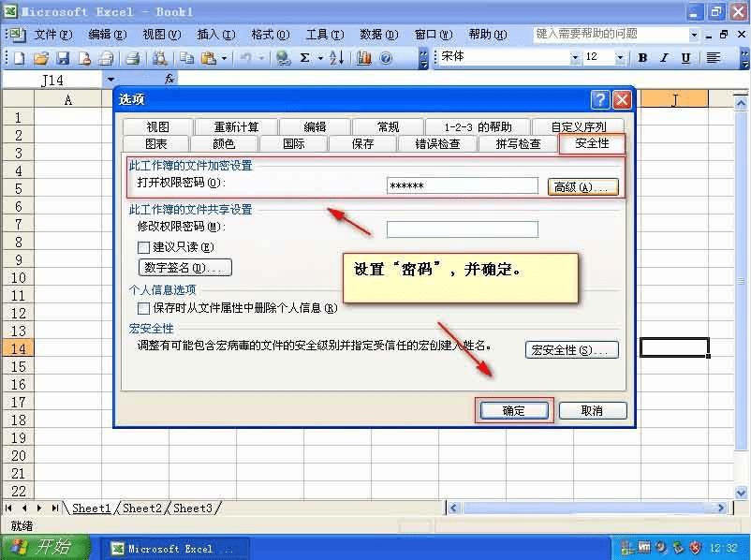Click the Paste clipboard icon
This screenshot has height=560, width=751.
208,58
